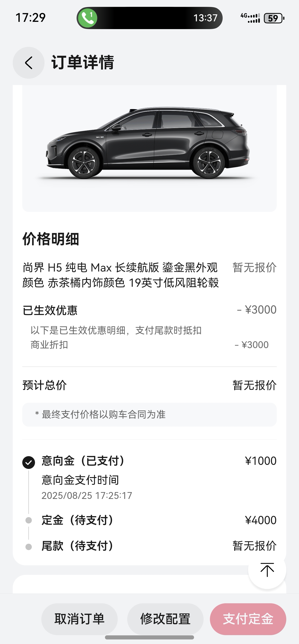Tap the dark grey car image
The image size is (299, 644).
[148, 143]
